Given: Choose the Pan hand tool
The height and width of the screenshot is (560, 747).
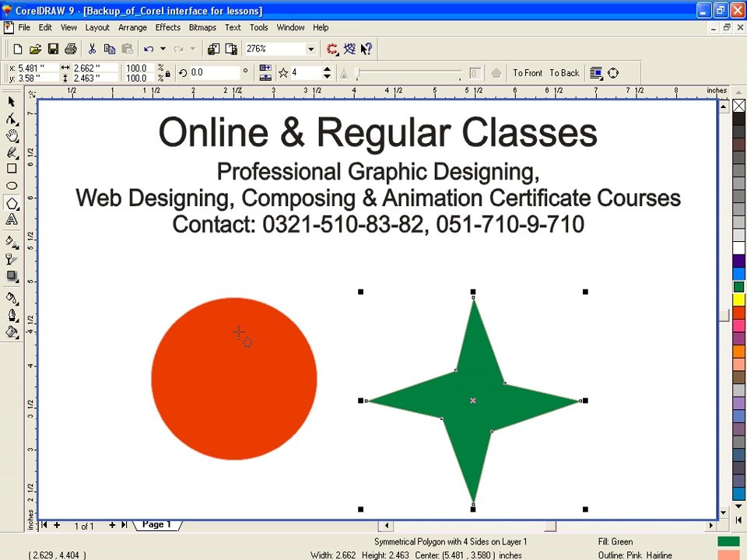Looking at the screenshot, I should (x=12, y=135).
